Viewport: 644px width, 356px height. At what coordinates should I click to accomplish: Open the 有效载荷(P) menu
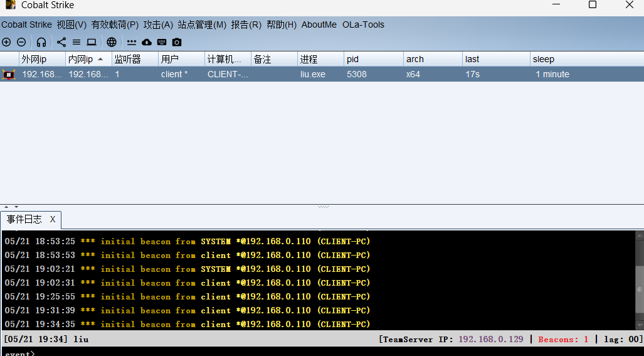(x=115, y=24)
